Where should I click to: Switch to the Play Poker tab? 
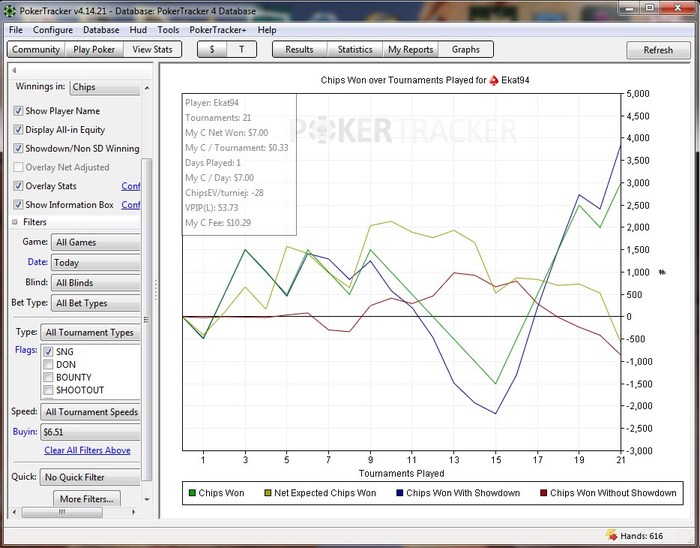[x=94, y=50]
